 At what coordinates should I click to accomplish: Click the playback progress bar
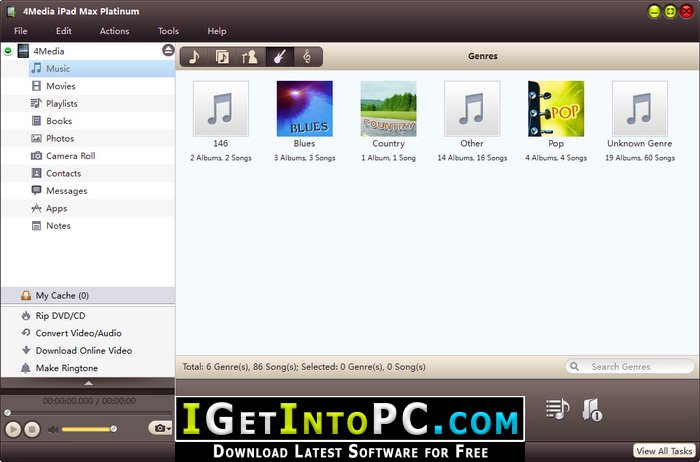[88, 413]
